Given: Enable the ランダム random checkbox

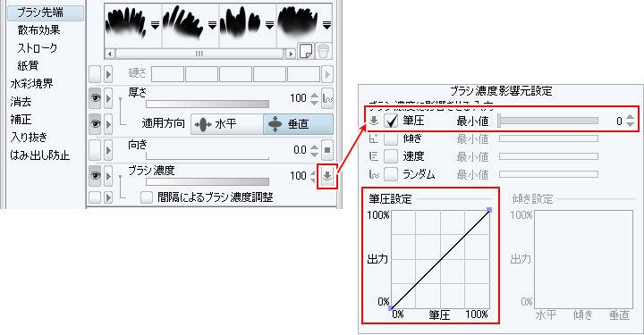Looking at the screenshot, I should [x=391, y=175].
